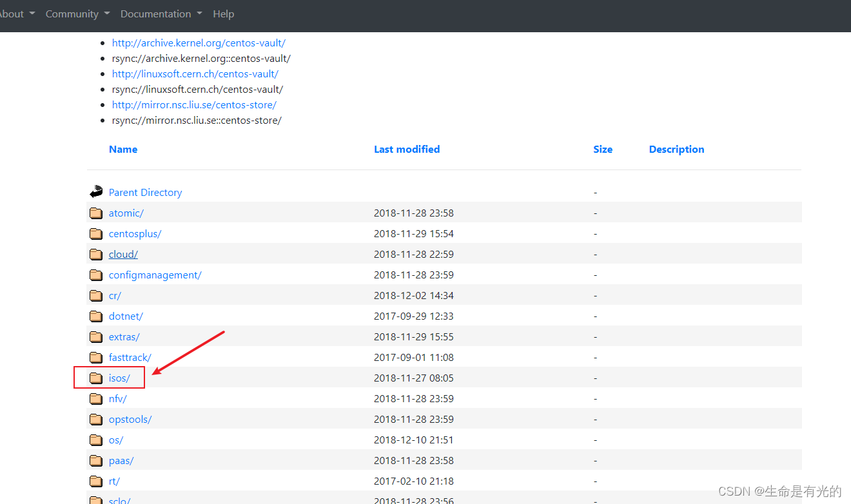Click the folder icon beside fasttrack/

tap(96, 357)
